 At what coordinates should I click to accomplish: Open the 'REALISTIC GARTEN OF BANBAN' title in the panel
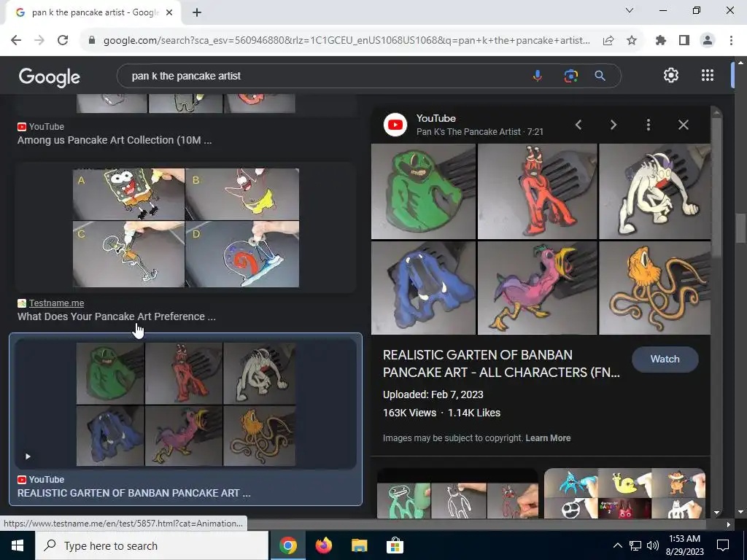(501, 364)
